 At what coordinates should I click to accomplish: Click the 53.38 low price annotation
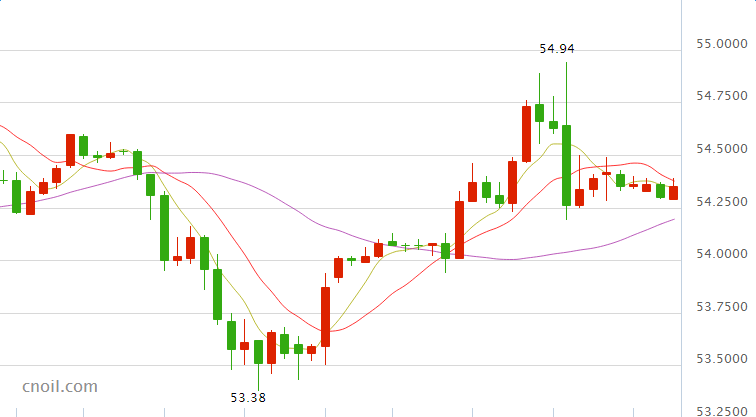pos(248,398)
